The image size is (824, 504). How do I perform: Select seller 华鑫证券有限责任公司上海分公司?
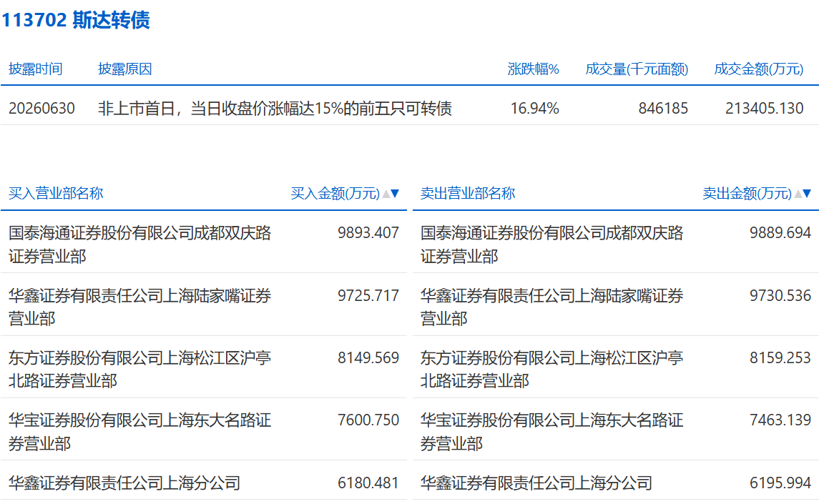click(x=536, y=483)
